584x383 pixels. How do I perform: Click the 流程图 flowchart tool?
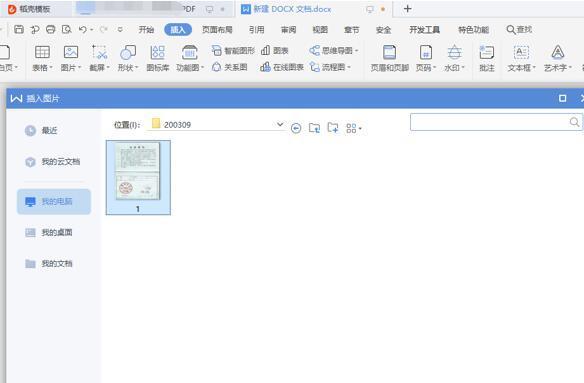click(330, 67)
